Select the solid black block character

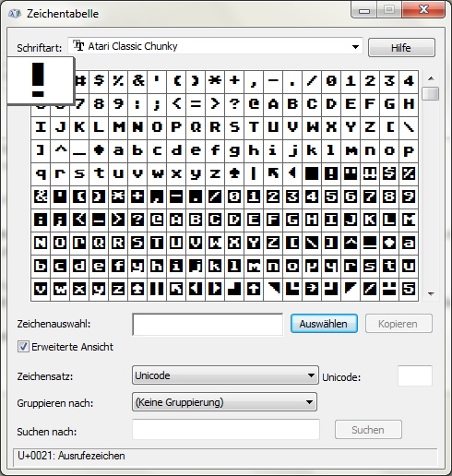pyautogui.click(x=312, y=173)
